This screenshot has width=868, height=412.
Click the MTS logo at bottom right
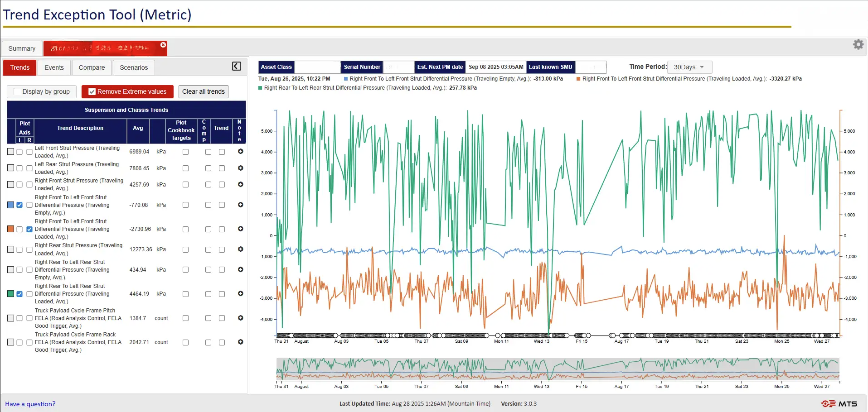coord(841,402)
